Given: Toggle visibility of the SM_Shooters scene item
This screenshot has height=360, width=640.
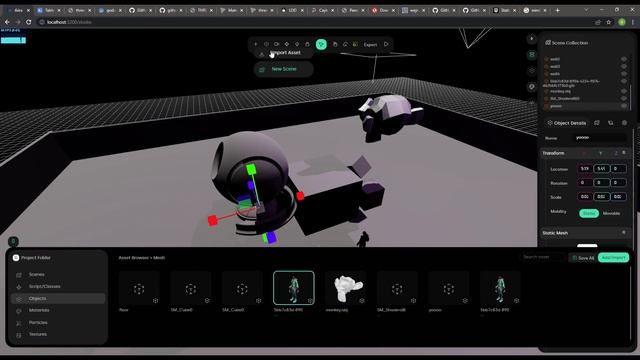Looking at the screenshot, I should tap(624, 98).
